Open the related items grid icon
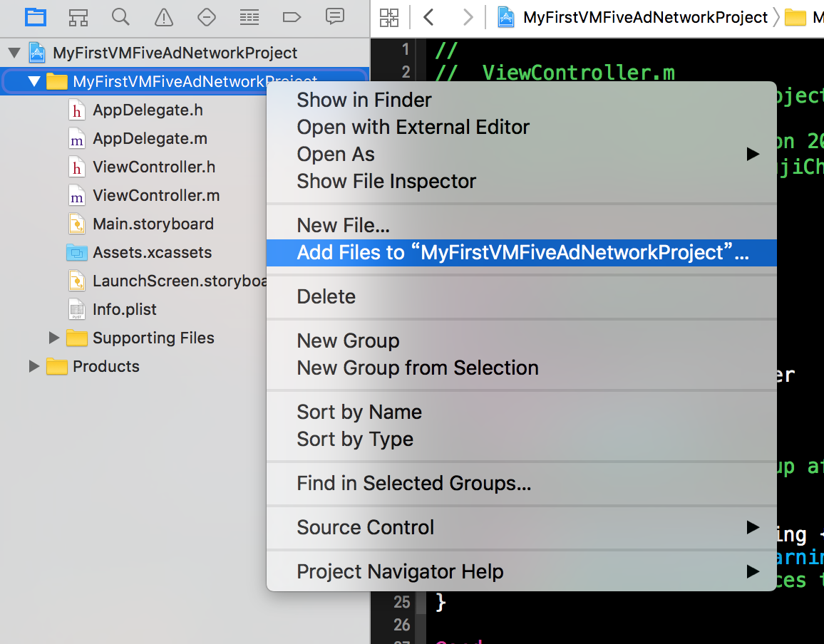 (x=389, y=18)
